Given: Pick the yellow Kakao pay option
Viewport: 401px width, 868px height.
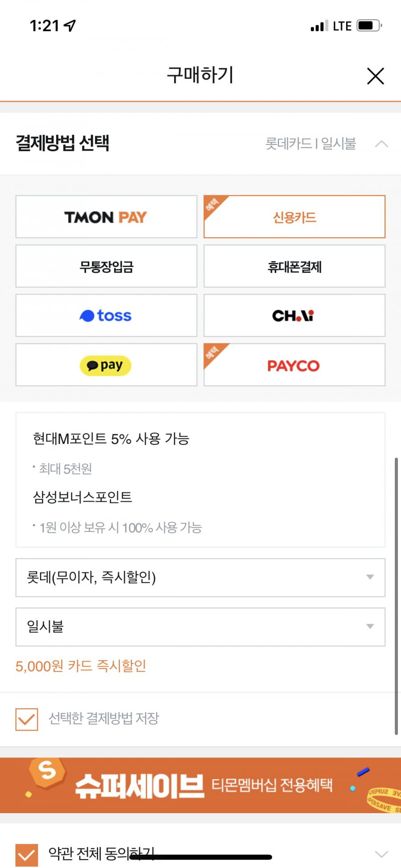Looking at the screenshot, I should click(106, 365).
